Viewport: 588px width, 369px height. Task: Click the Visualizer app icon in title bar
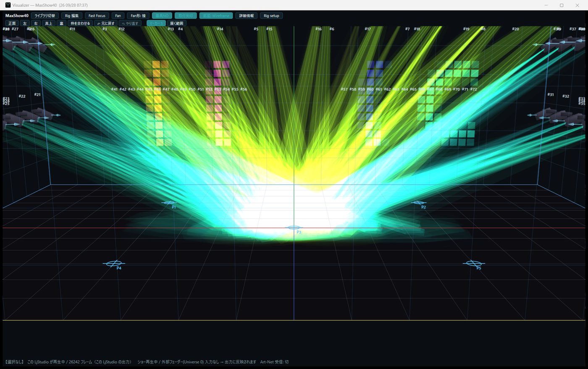coord(8,5)
